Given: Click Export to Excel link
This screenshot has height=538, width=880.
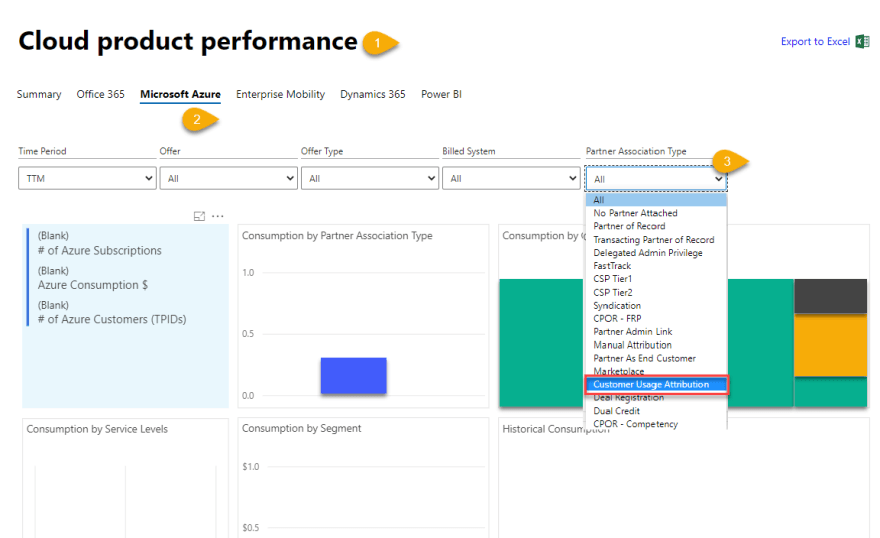Looking at the screenshot, I should click(815, 42).
